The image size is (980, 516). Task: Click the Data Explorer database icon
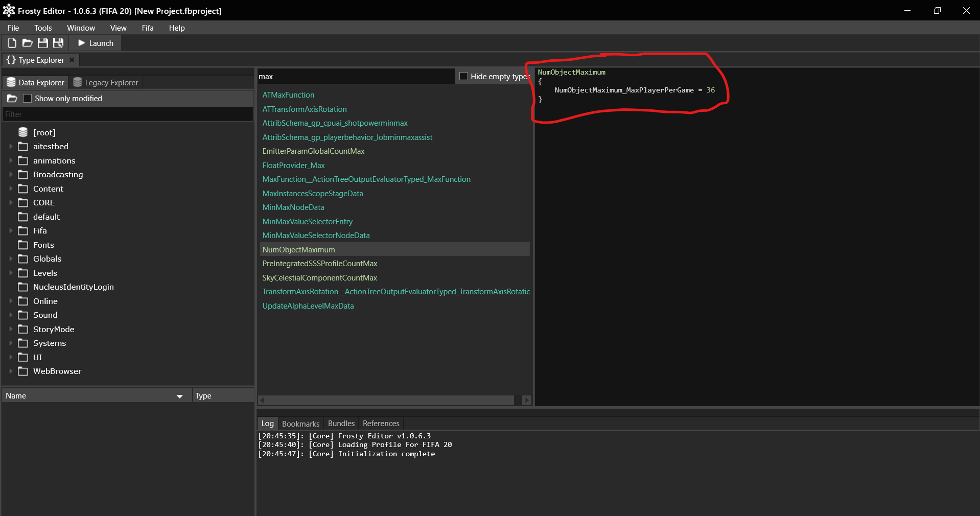(x=11, y=82)
